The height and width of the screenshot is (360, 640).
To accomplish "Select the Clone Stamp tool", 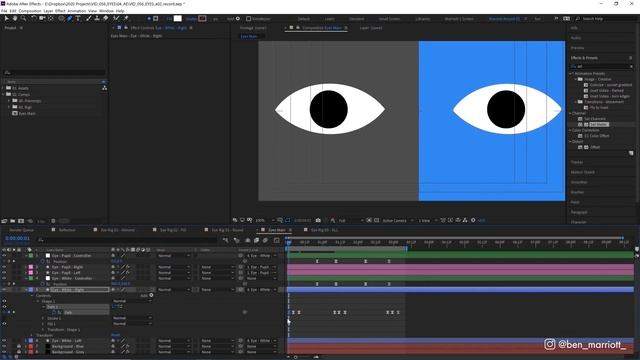I will click(97, 18).
